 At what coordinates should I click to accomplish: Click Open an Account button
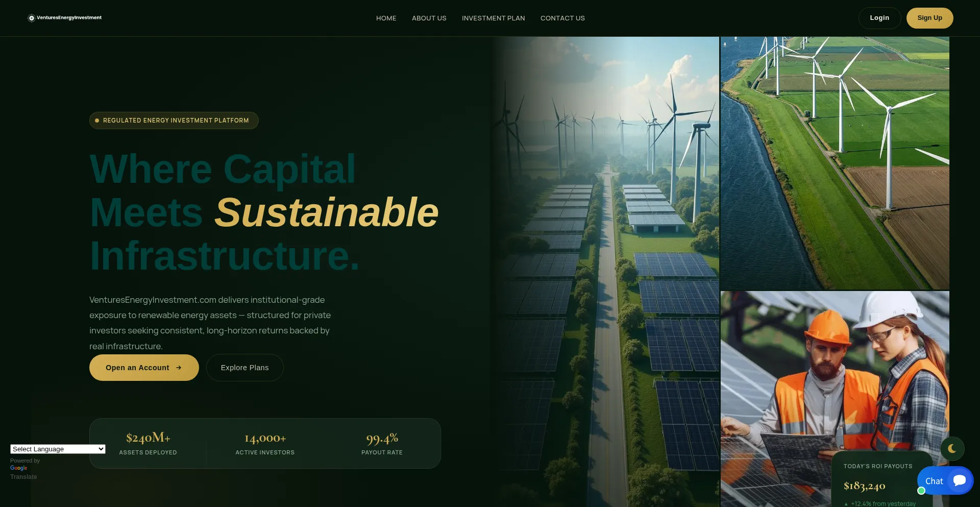pos(144,368)
